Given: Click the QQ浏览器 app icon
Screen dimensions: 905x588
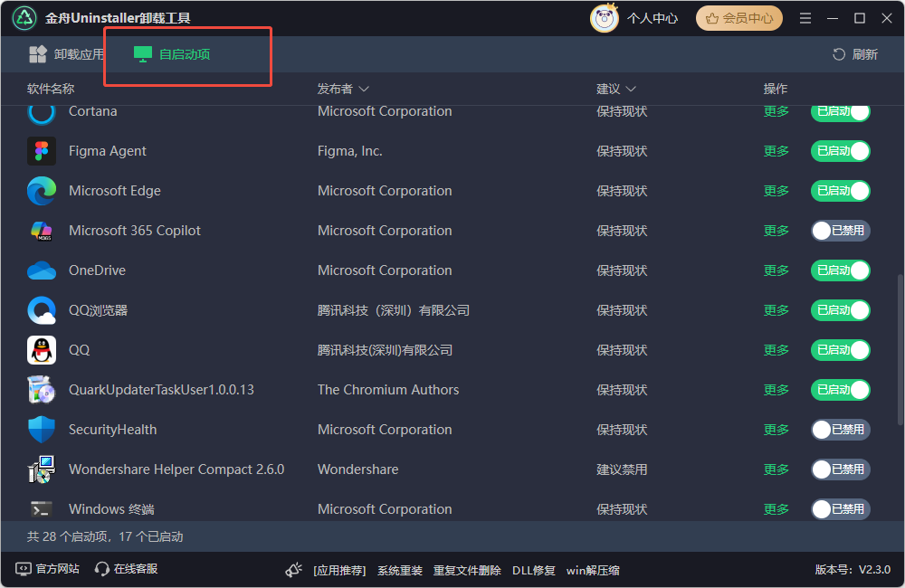Looking at the screenshot, I should [42, 310].
